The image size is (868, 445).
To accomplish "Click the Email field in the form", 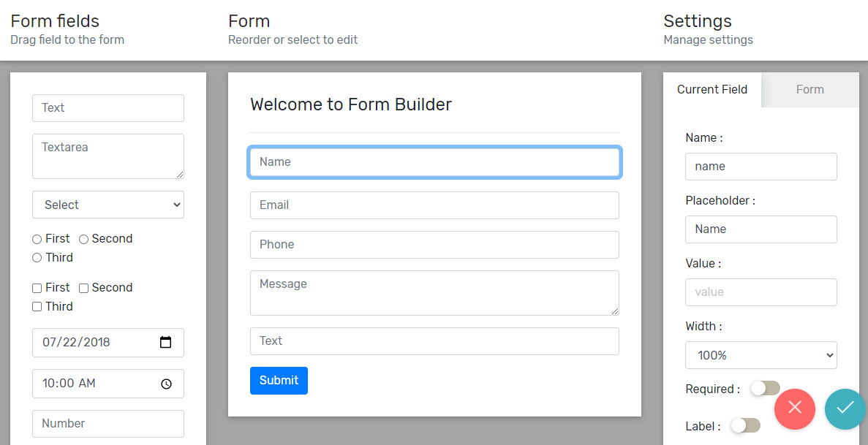I will 434,205.
